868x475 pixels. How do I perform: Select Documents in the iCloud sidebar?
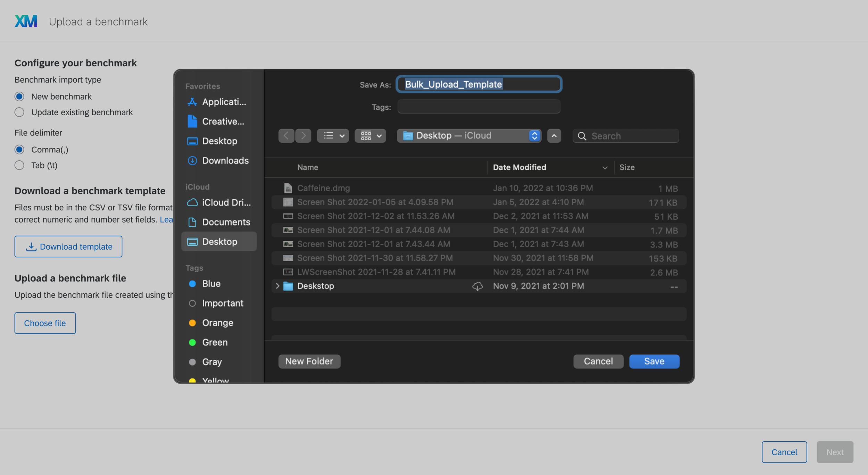click(226, 222)
